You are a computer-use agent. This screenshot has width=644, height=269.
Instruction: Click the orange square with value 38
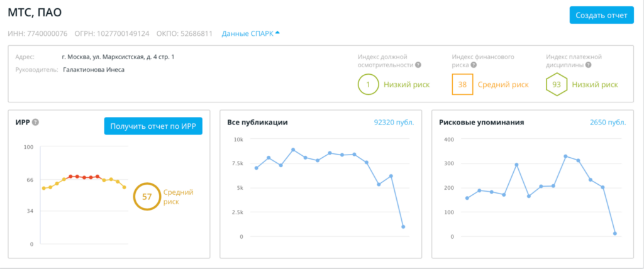coord(462,84)
